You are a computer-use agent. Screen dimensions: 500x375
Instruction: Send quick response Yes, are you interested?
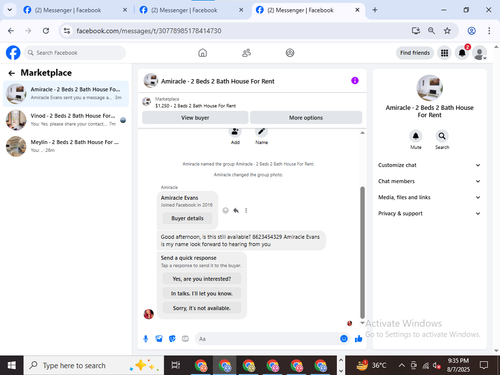pyautogui.click(x=202, y=279)
